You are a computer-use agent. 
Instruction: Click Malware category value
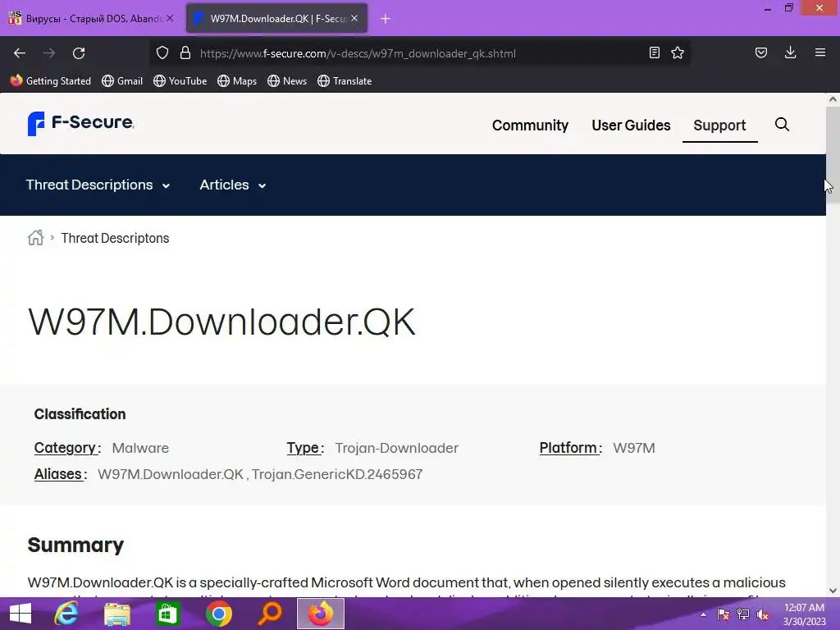pos(140,448)
